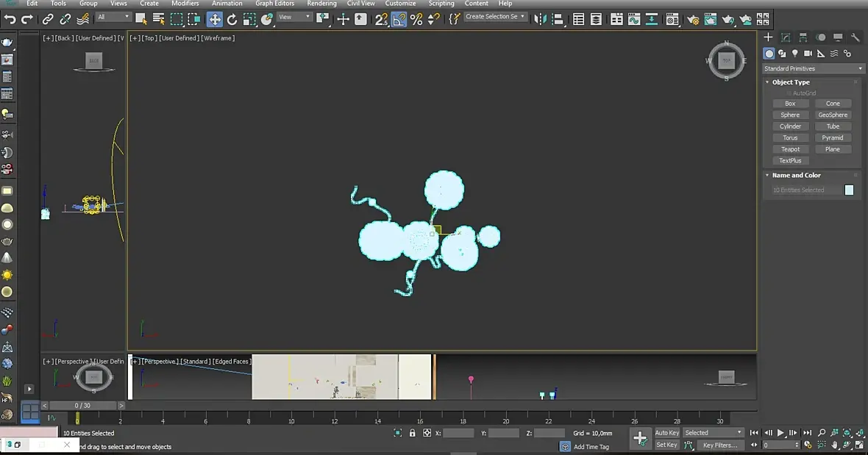Viewport: 868px width, 455px height.
Task: Click the Cameras category icon
Action: click(808, 54)
